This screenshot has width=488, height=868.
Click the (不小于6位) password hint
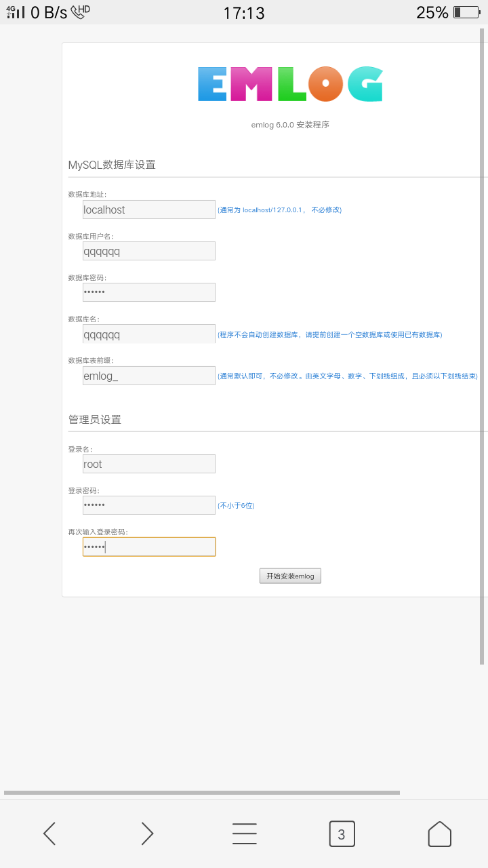236,506
